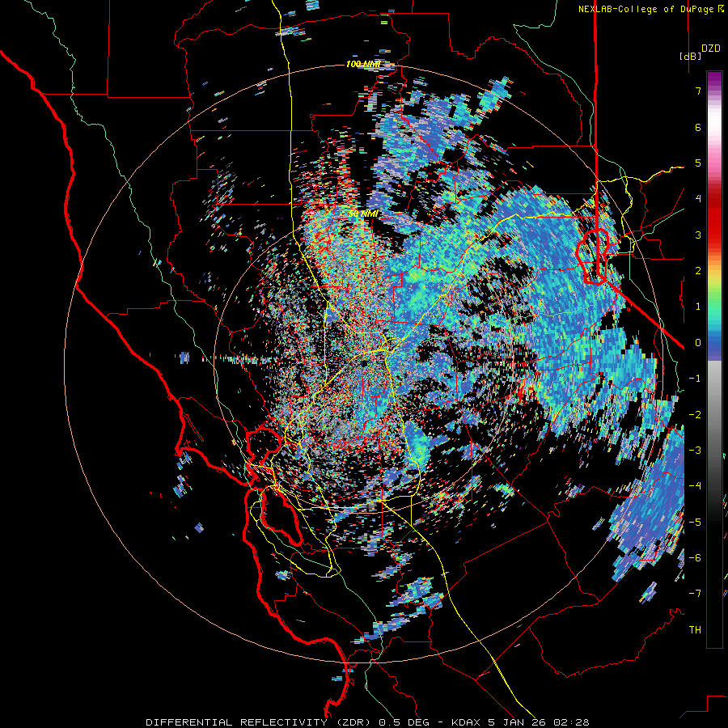
Task: Click the 02:28 timestamp in the caption
Action: click(571, 722)
